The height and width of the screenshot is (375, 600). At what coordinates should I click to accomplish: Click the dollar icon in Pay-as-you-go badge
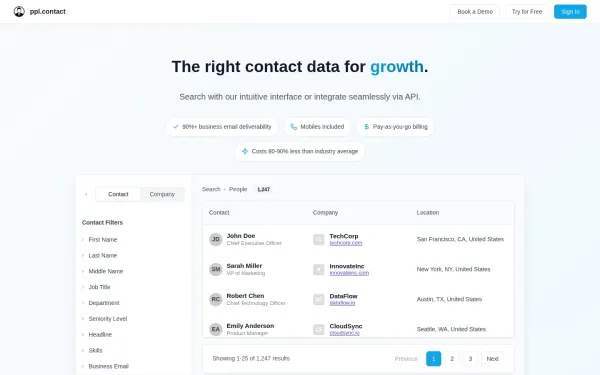(x=367, y=127)
